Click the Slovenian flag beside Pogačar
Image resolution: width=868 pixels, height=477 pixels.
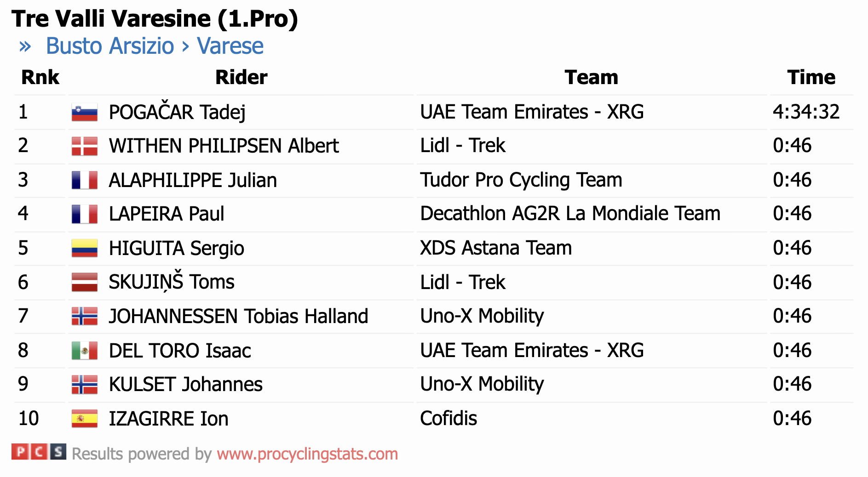[x=85, y=112]
